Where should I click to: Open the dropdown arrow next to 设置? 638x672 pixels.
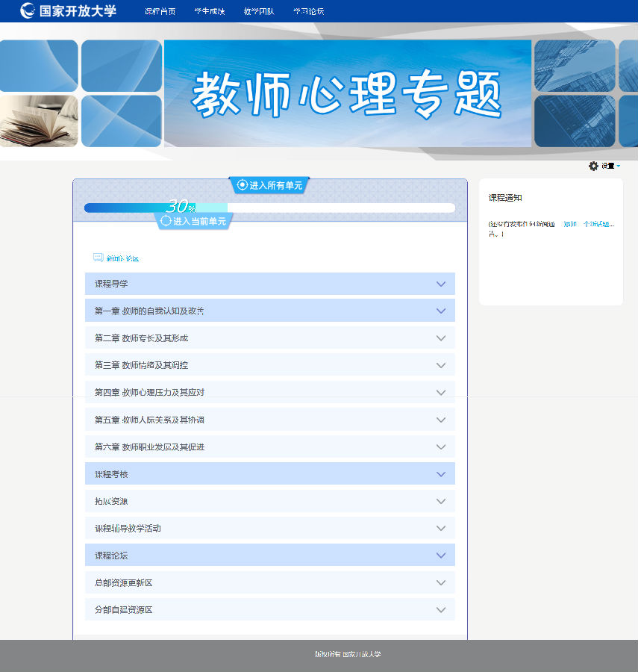[x=618, y=166]
